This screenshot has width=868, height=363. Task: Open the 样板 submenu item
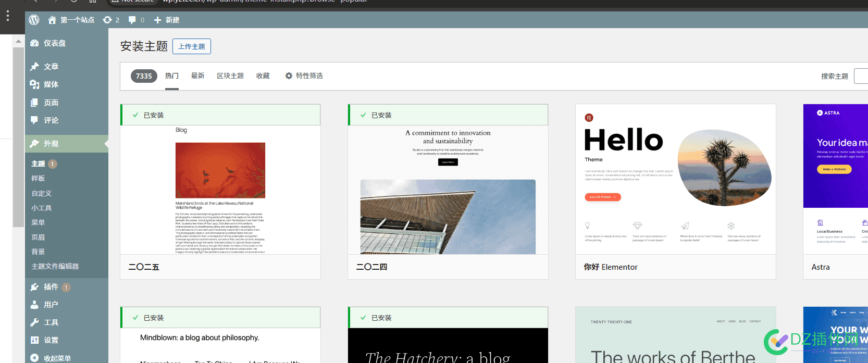point(38,179)
